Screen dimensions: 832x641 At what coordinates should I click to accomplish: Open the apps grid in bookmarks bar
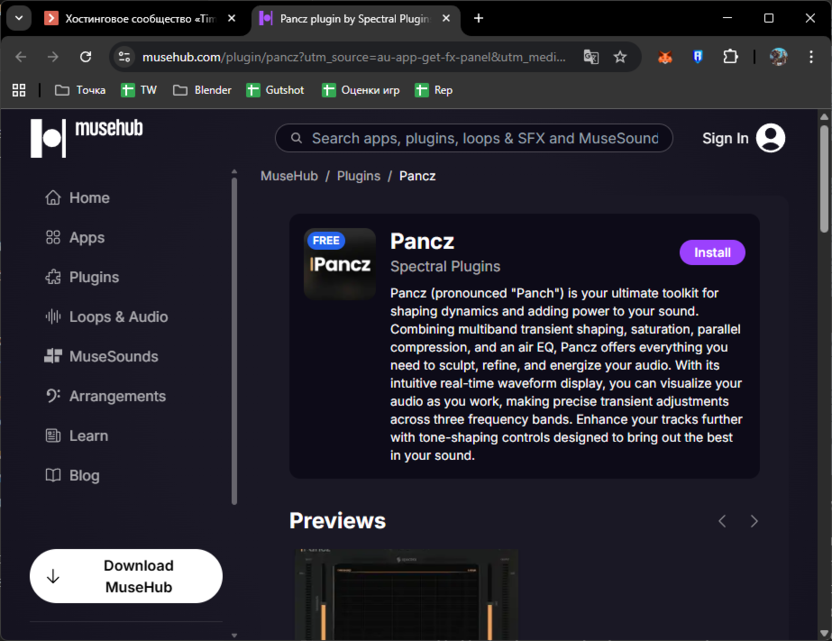(19, 90)
